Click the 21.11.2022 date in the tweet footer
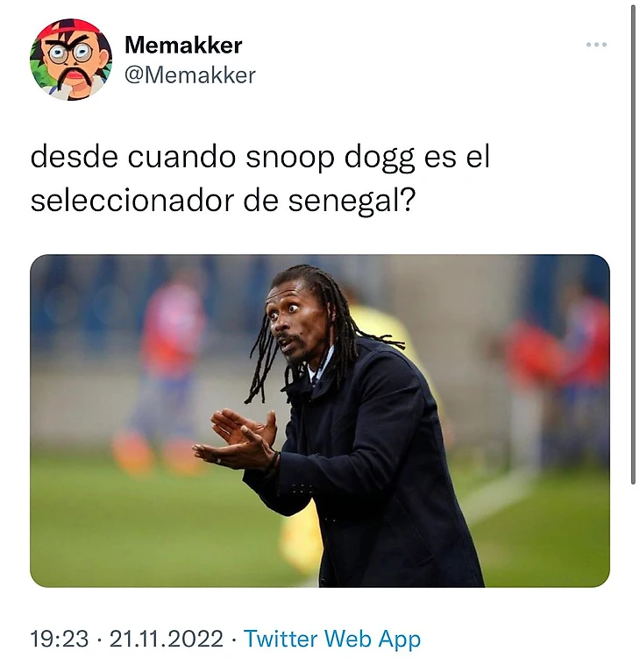Viewport: 640px width, 672px height. tap(167, 639)
